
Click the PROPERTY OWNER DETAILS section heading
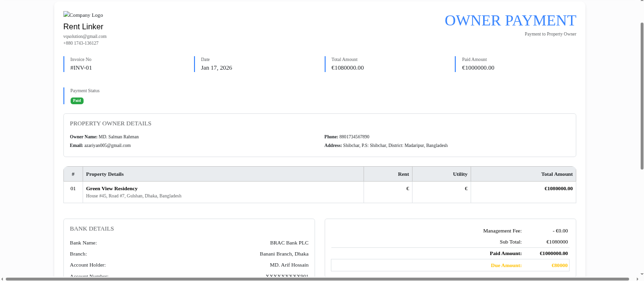pos(110,123)
